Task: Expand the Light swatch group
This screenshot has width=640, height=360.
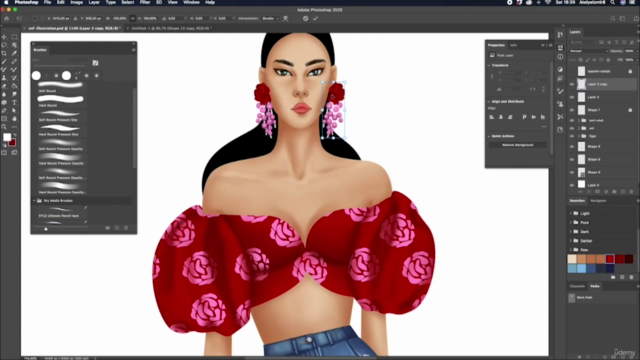Action: (571, 213)
